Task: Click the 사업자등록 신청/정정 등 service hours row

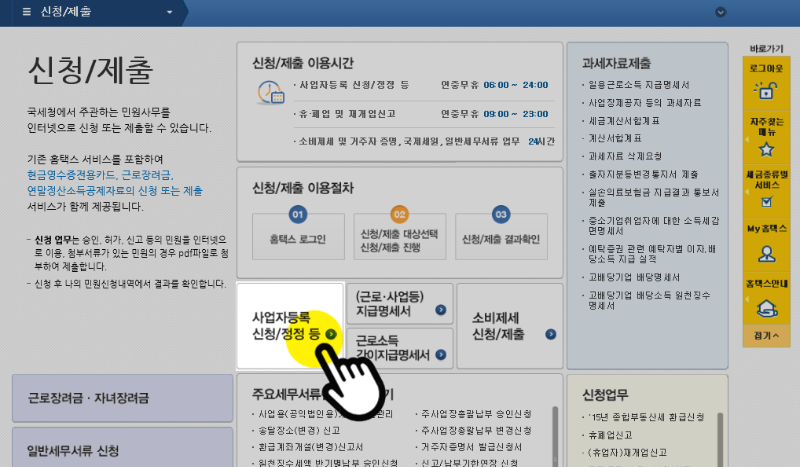Action: pyautogui.click(x=423, y=85)
